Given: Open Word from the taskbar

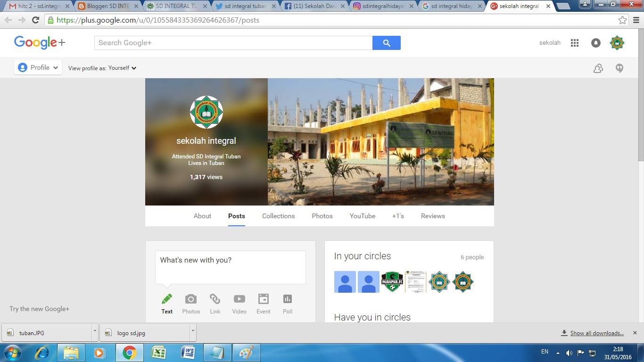Looking at the screenshot, I should [188, 353].
